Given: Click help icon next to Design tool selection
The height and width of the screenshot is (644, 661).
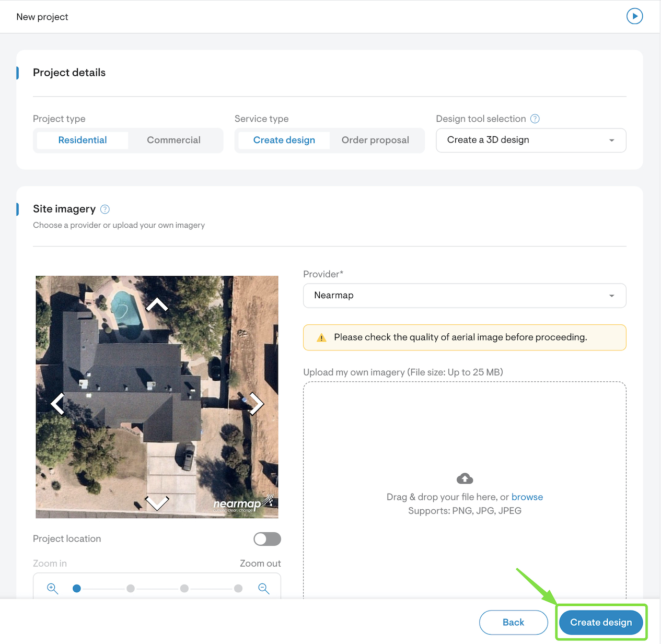Looking at the screenshot, I should (x=535, y=119).
